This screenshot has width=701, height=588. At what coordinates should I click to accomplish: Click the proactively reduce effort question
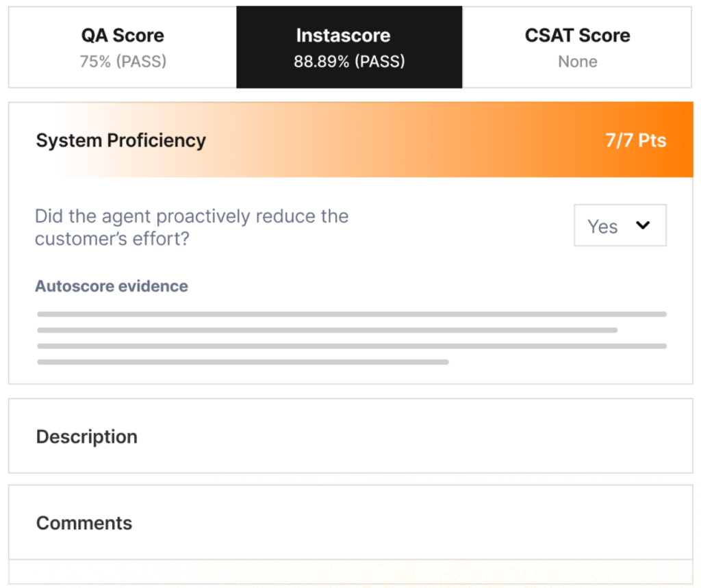(x=192, y=227)
